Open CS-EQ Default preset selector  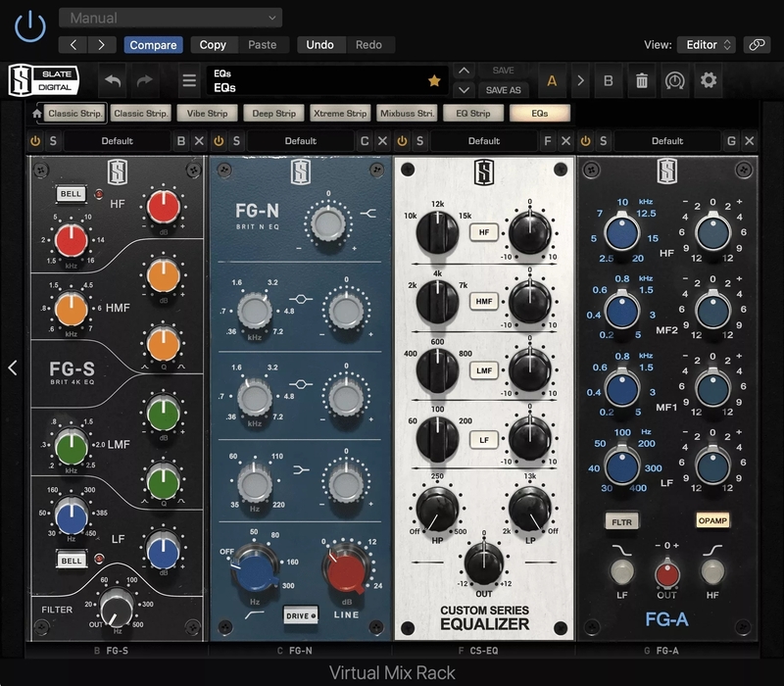[484, 141]
